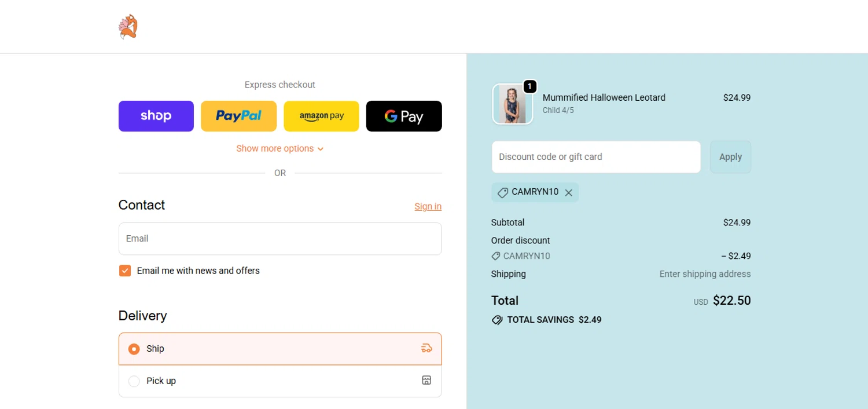Click the USD currency label
Screen dimensions: 868x409
tap(701, 302)
